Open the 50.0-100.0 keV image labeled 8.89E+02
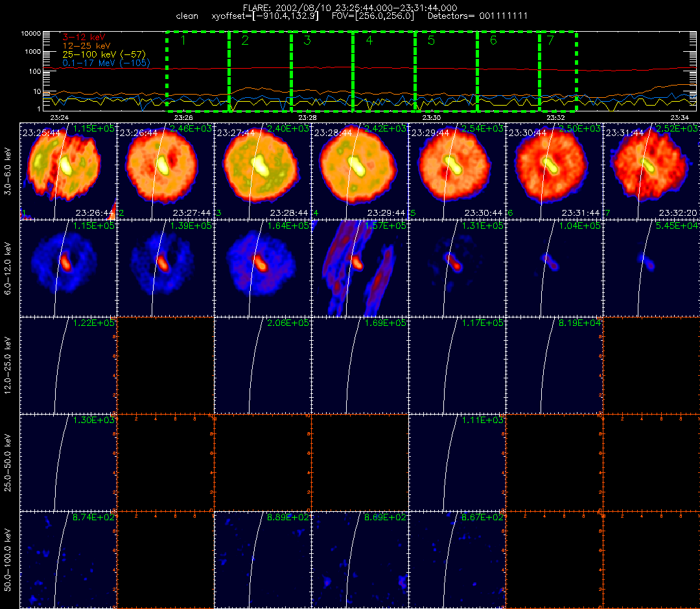 (263, 560)
